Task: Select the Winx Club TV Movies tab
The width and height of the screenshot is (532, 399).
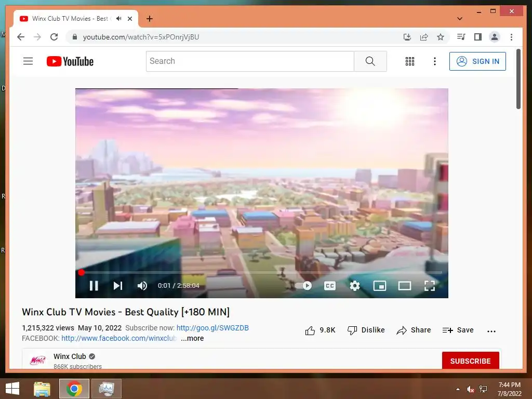Action: pos(76,19)
